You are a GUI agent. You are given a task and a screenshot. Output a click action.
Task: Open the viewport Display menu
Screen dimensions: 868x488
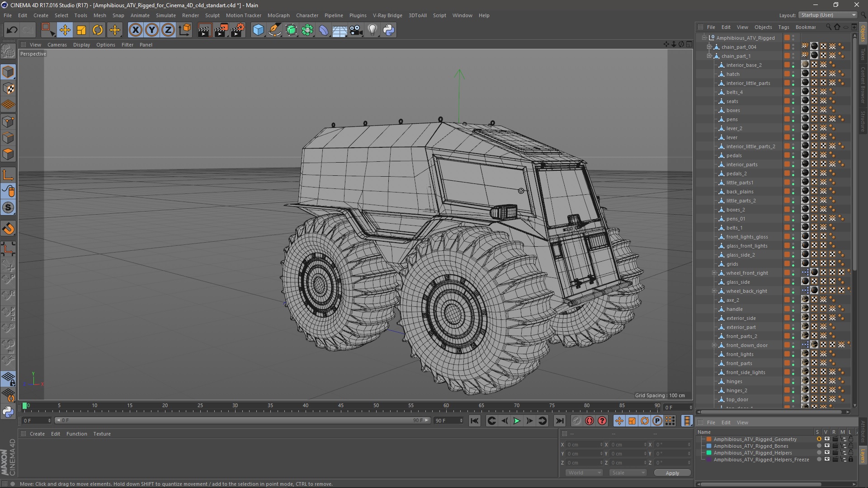click(x=81, y=45)
